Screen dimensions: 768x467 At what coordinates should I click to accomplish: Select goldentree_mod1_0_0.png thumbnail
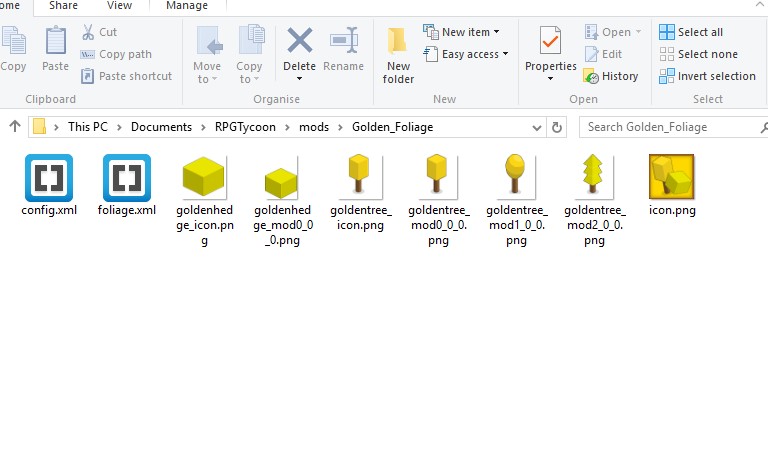point(516,176)
